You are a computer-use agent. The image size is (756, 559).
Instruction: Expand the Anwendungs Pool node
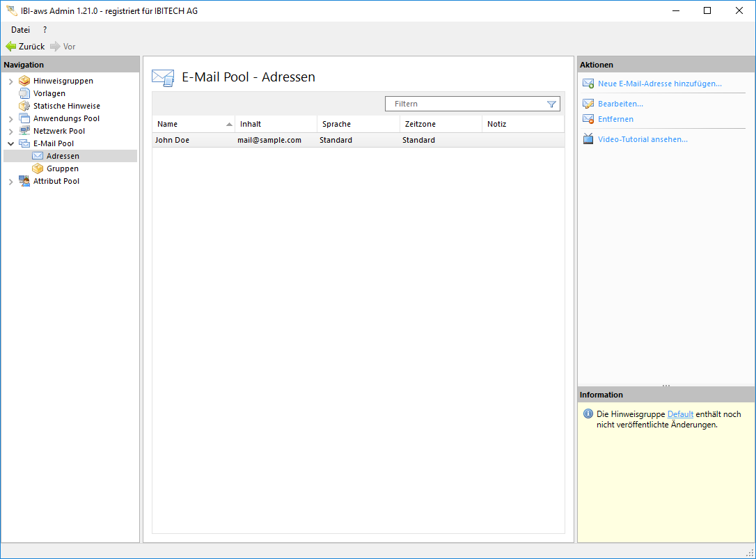click(10, 119)
